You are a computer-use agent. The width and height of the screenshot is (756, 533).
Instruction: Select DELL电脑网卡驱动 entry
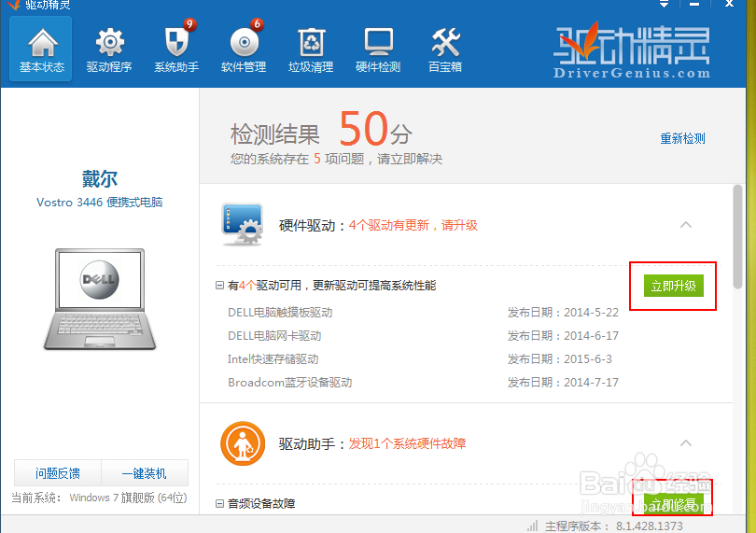pos(274,336)
